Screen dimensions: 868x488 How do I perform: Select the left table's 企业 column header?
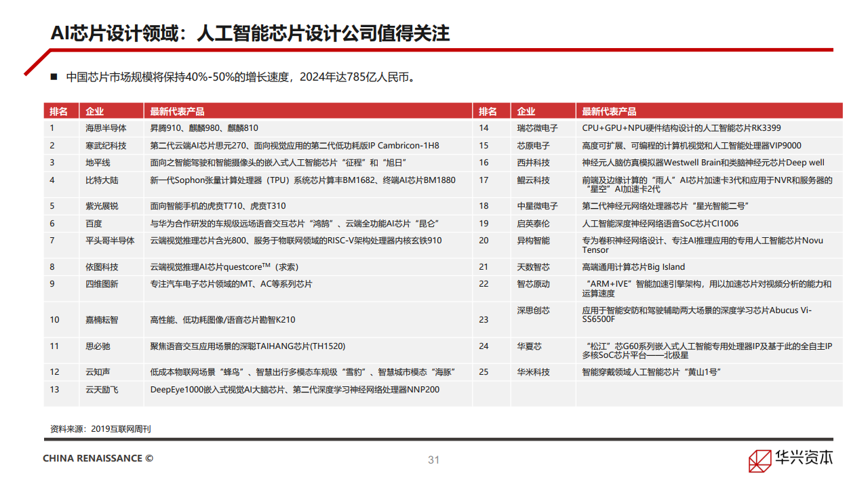[94, 111]
